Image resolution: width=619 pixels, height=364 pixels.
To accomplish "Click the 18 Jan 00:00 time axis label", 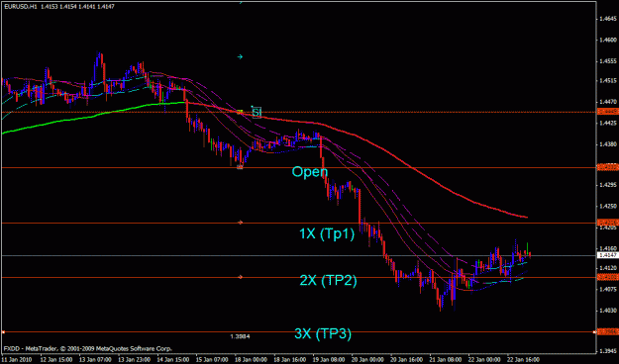I will (x=252, y=360).
